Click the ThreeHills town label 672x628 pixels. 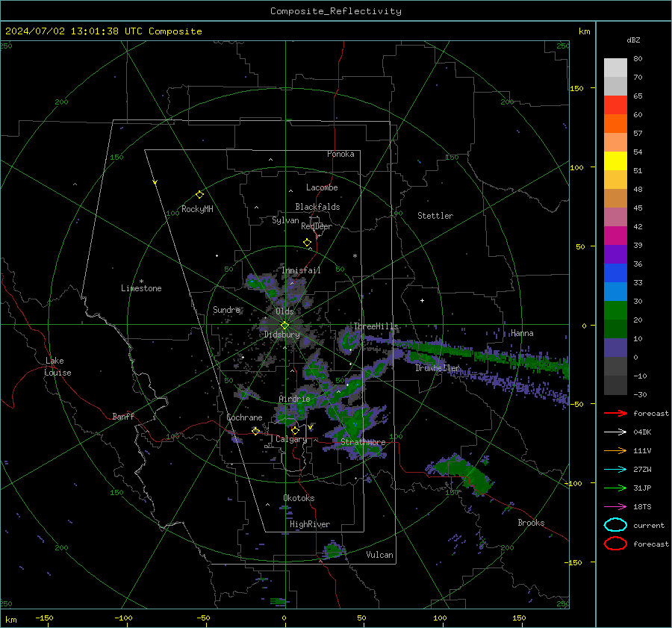(376, 326)
